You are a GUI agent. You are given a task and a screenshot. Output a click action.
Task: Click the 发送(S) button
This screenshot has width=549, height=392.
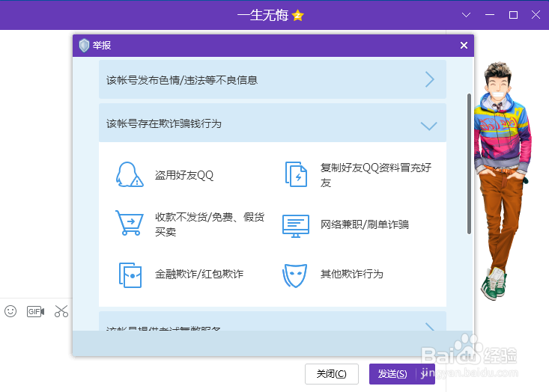[x=392, y=374]
